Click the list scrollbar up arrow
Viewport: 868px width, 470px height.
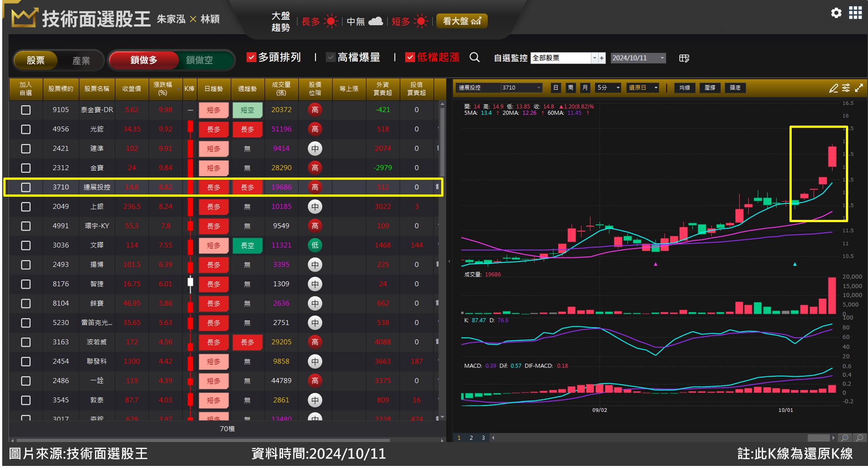click(442, 105)
